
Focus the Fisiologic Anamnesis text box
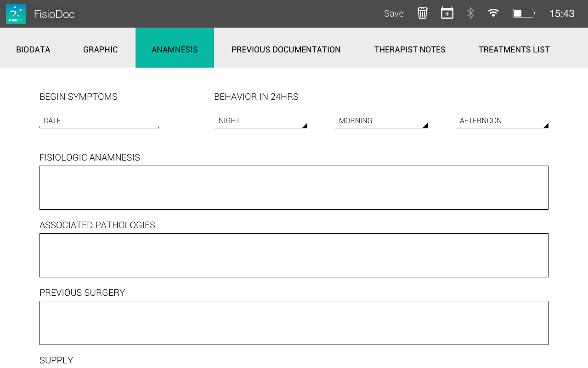294,188
